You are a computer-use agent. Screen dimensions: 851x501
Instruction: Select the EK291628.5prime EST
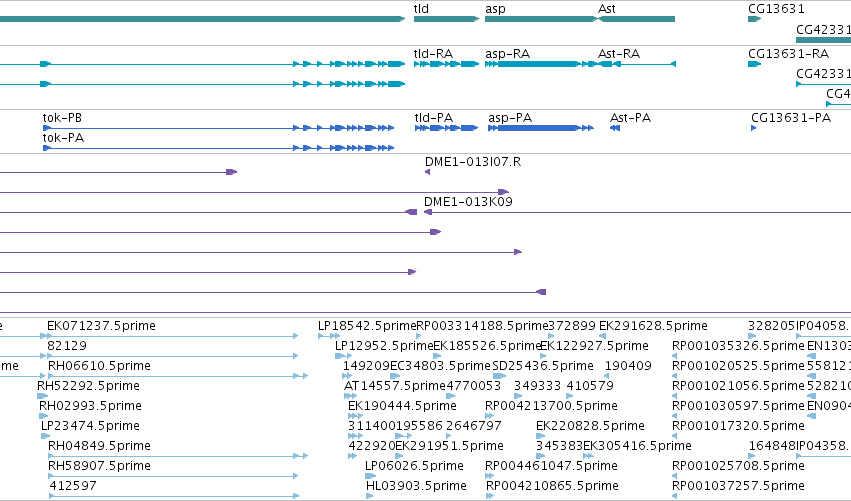pos(653,326)
